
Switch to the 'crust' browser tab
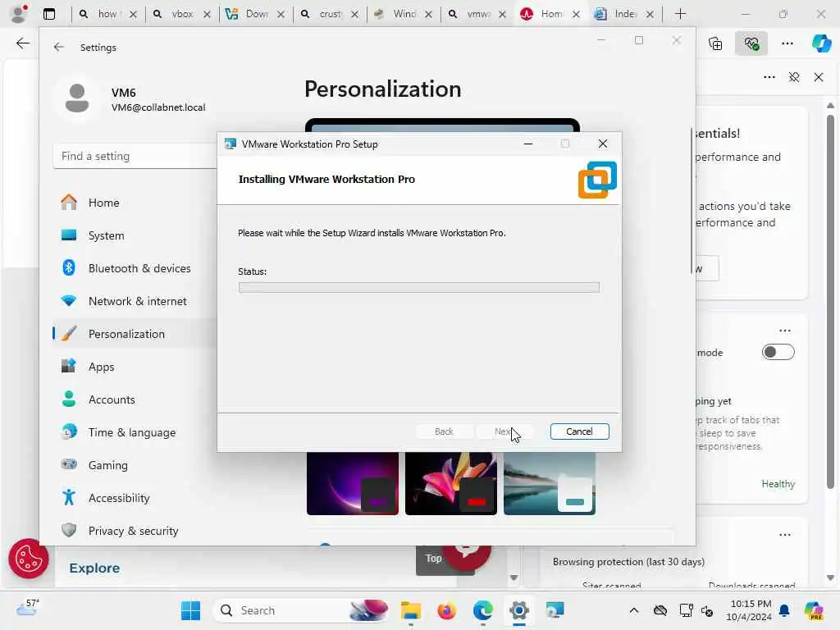pyautogui.click(x=330, y=14)
